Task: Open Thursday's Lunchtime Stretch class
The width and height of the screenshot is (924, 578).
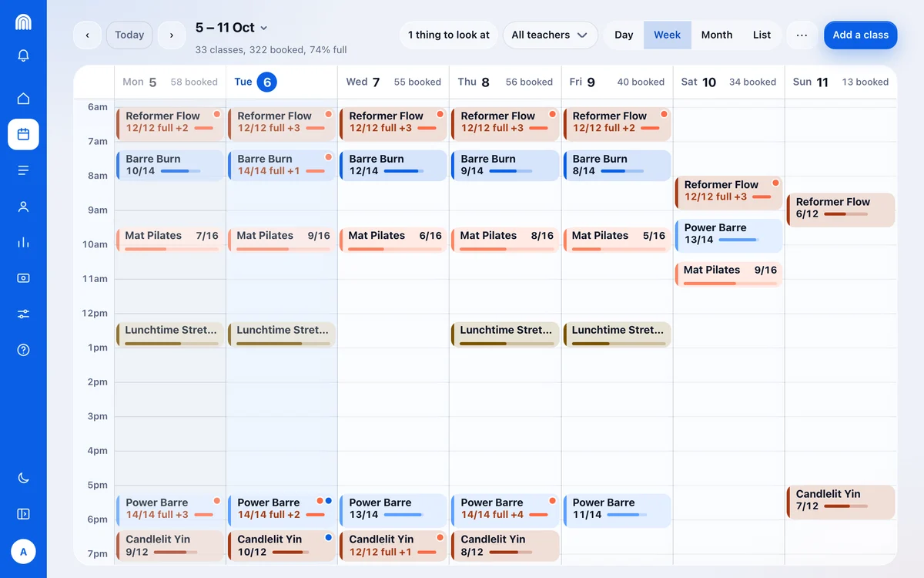Action: coord(505,334)
